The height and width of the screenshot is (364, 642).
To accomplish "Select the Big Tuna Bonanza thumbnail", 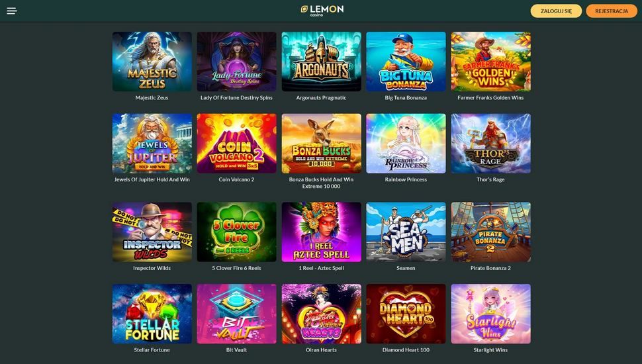I will tap(406, 62).
